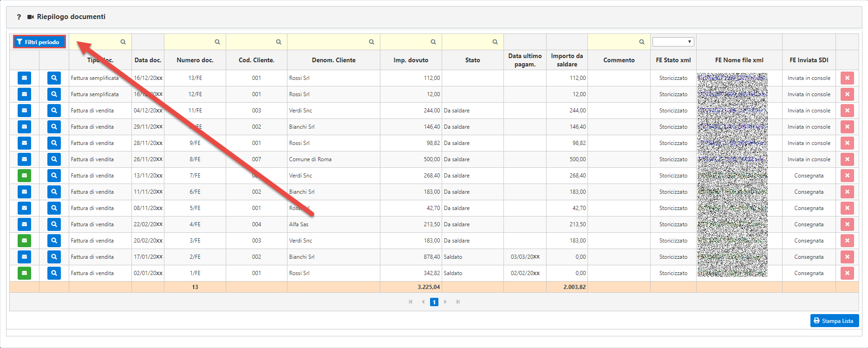Image resolution: width=868 pixels, height=348 pixels.
Task: Focus the Denom. Cliente filter field
Action: [x=333, y=42]
